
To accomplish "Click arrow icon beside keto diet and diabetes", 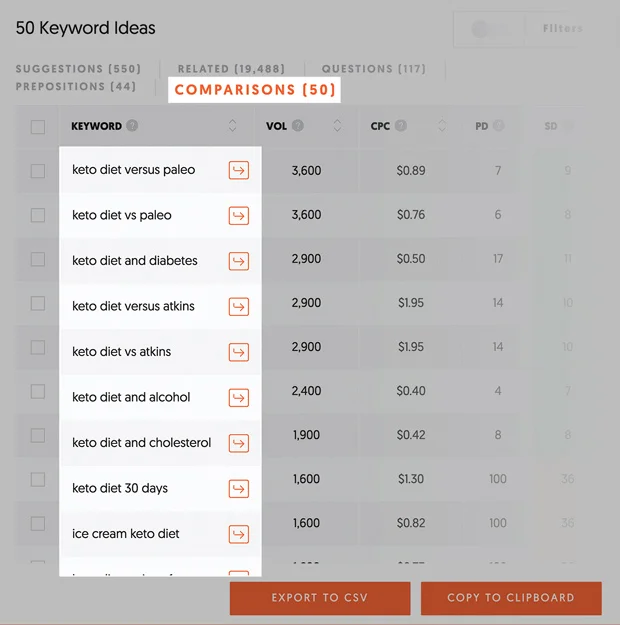I will 238,261.
